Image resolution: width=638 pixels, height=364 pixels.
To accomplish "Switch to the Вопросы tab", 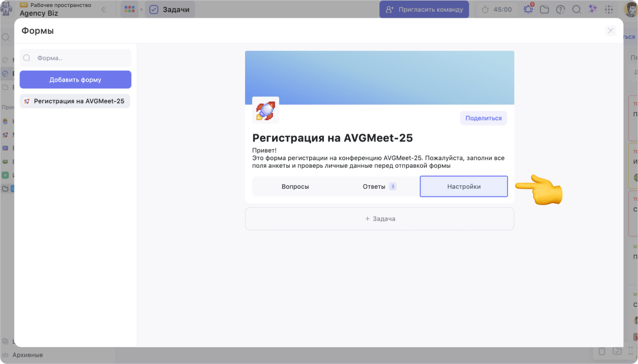I will tap(295, 187).
